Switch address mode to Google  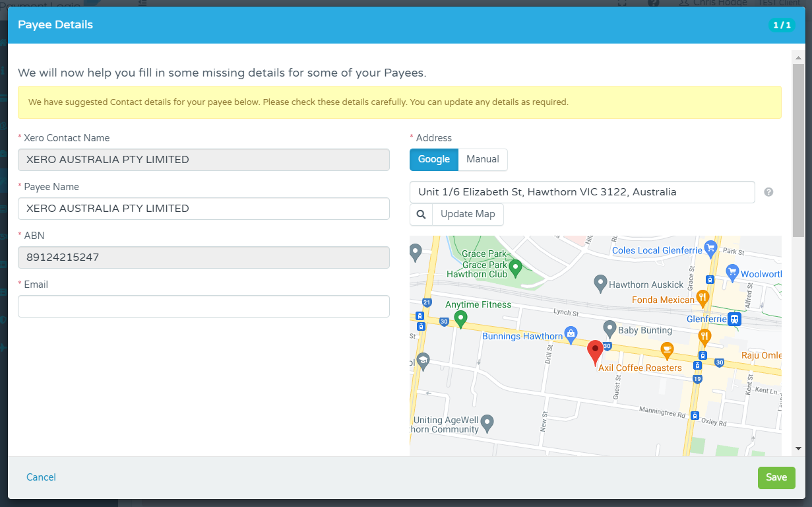pos(434,159)
